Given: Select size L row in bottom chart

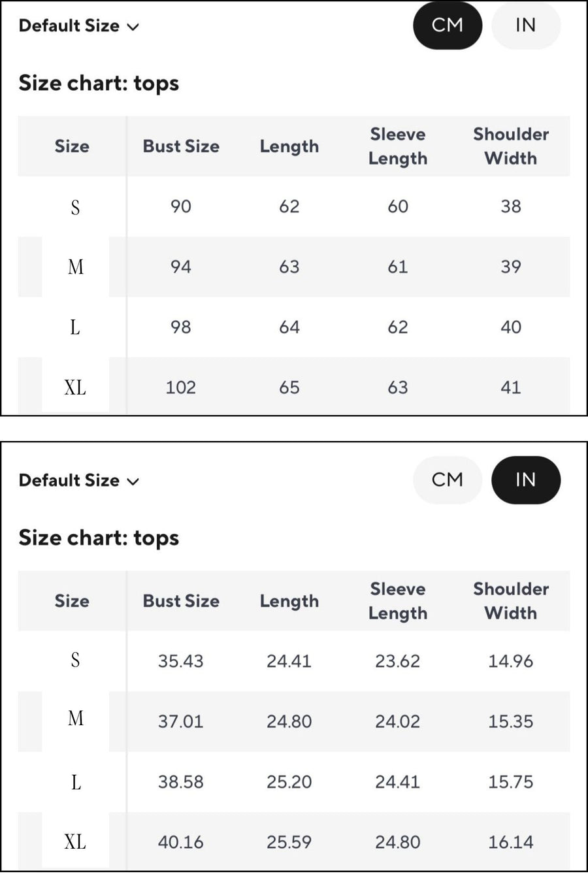Looking at the screenshot, I should tap(75, 782).
